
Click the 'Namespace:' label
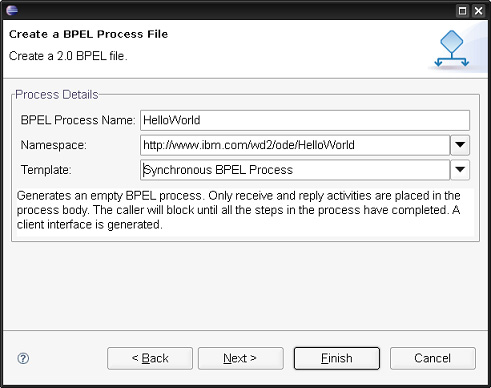click(x=54, y=145)
